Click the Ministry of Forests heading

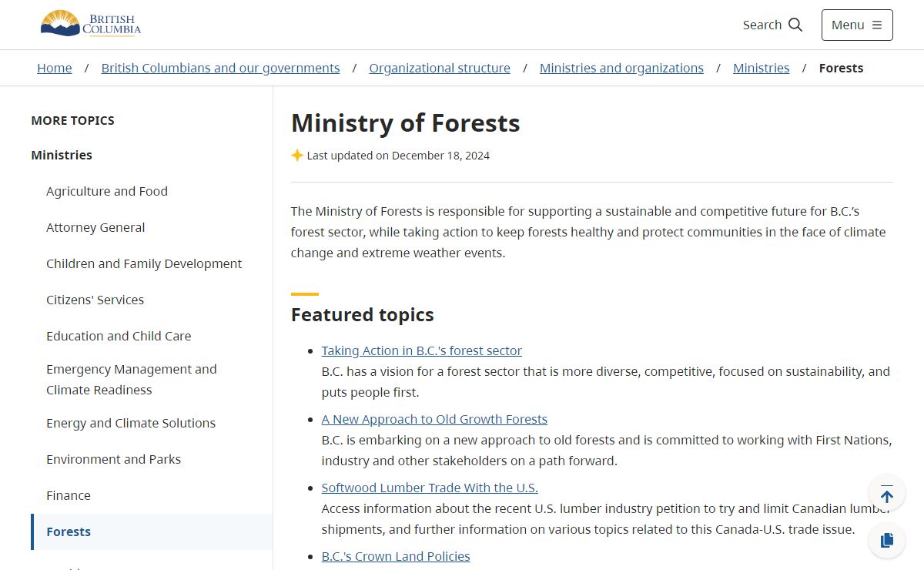click(x=406, y=123)
